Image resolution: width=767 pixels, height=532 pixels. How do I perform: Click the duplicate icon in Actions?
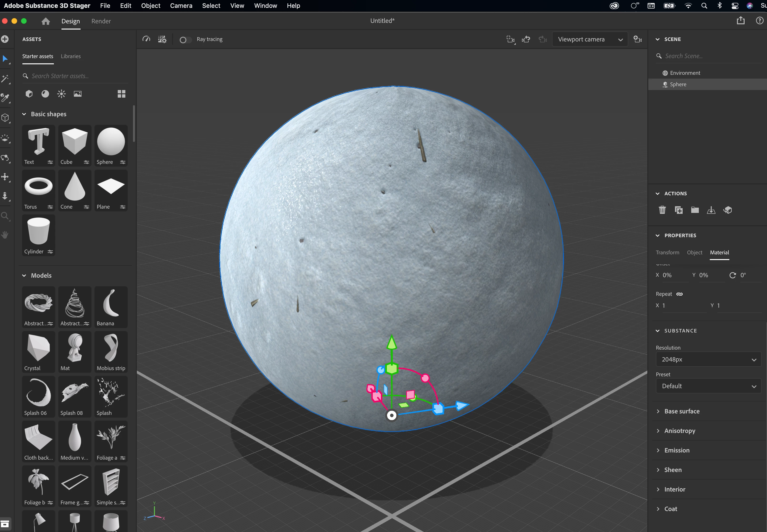679,210
